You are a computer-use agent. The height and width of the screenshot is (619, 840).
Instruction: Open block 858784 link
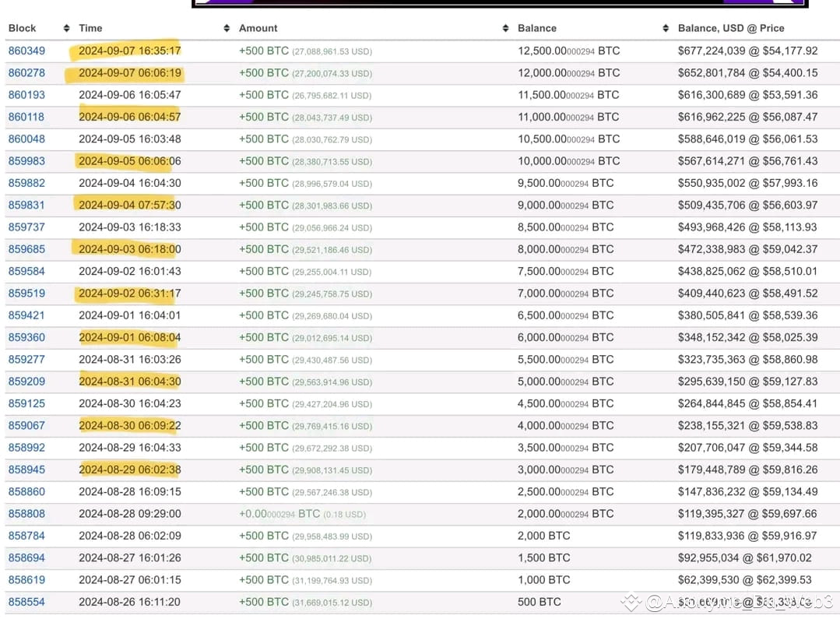pyautogui.click(x=26, y=536)
